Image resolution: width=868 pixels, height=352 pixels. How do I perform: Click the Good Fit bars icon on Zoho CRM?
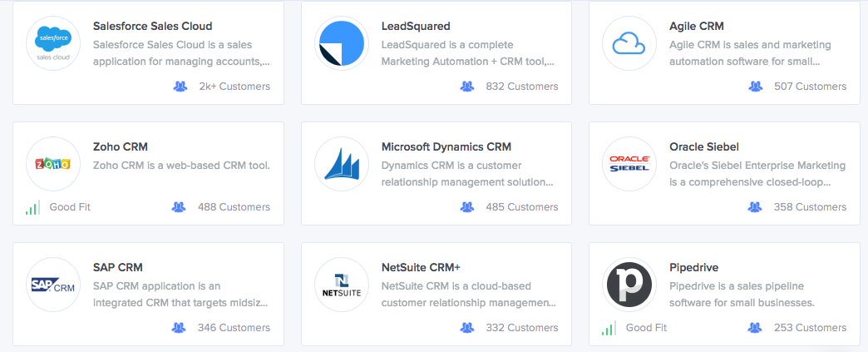tap(32, 208)
